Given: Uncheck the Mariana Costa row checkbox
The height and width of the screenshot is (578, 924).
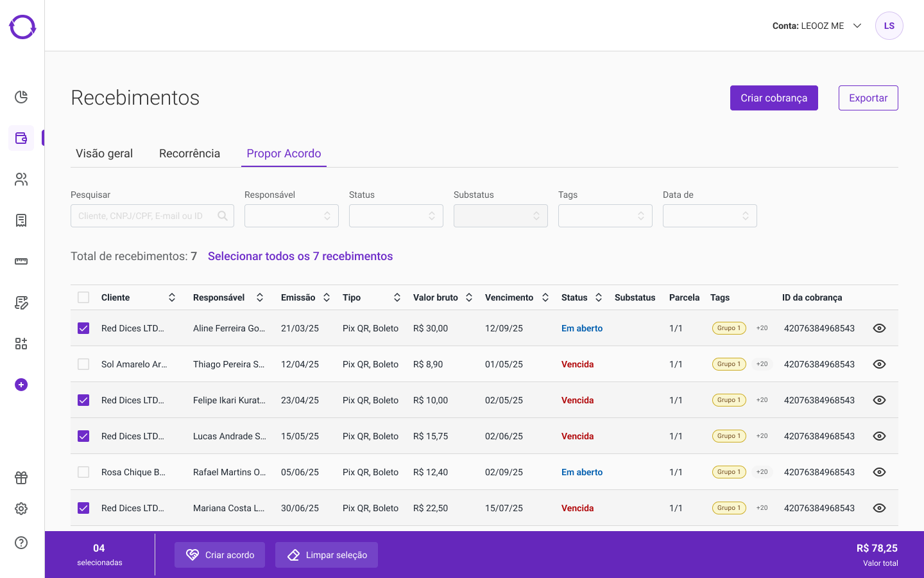Looking at the screenshot, I should pos(83,508).
